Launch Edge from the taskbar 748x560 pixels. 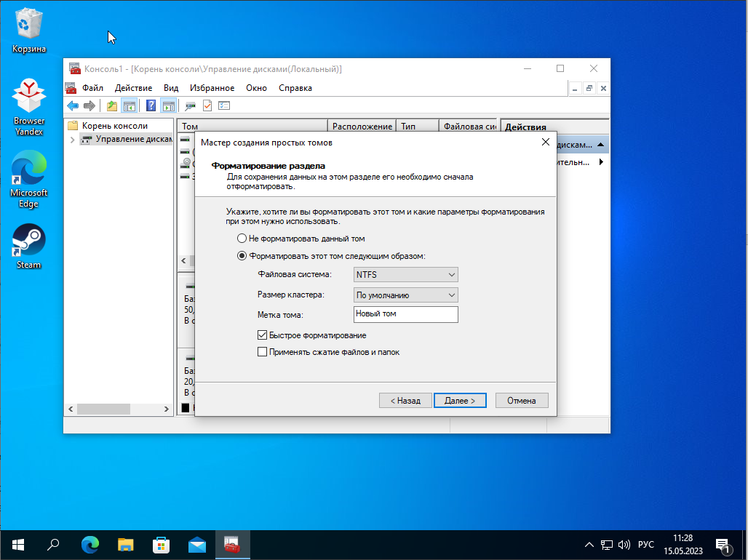pyautogui.click(x=89, y=545)
